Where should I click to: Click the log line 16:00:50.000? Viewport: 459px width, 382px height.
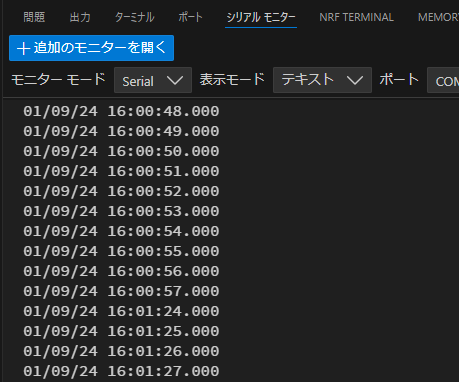pos(121,151)
